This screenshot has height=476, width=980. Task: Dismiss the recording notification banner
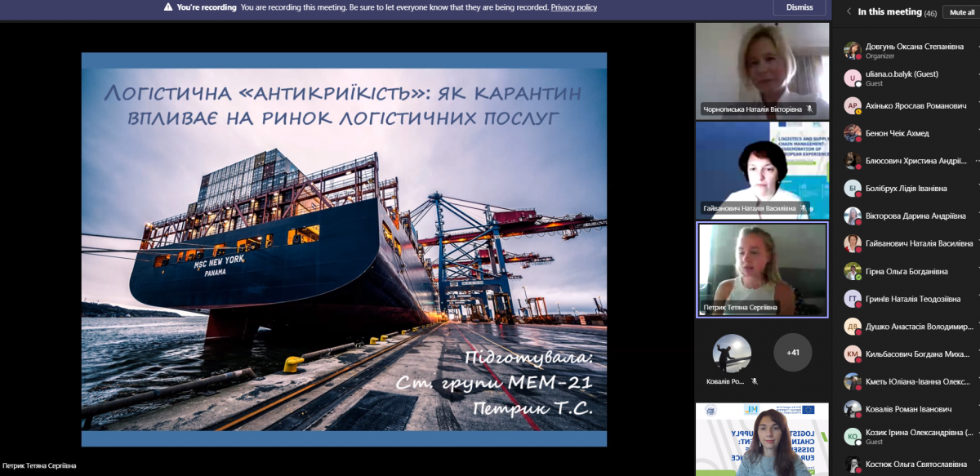800,7
